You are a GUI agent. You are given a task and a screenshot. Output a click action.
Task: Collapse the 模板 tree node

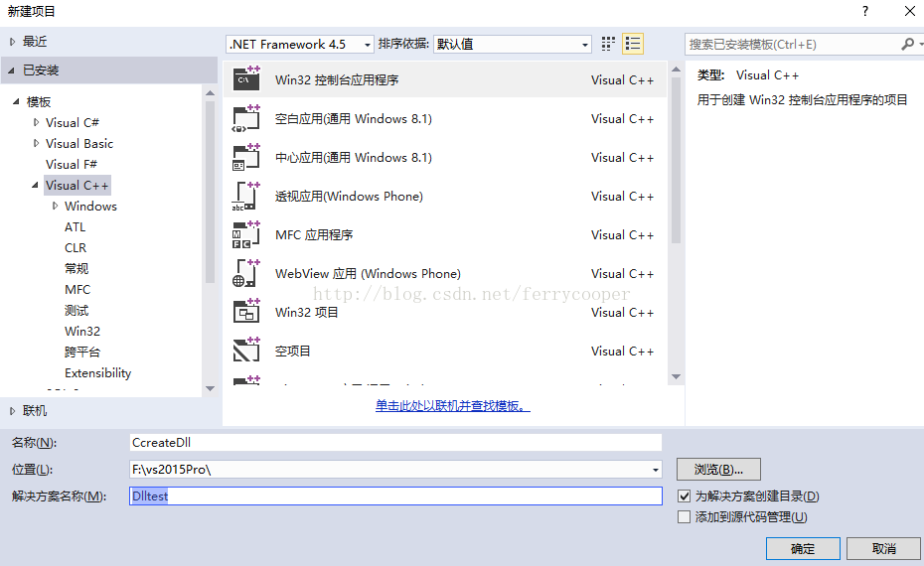[16, 102]
